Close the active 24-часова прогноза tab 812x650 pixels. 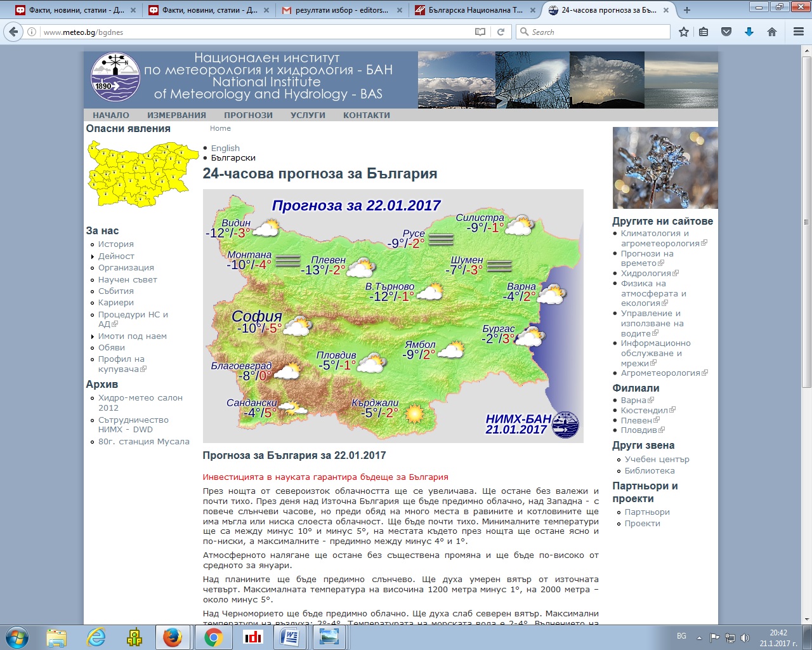coord(666,10)
